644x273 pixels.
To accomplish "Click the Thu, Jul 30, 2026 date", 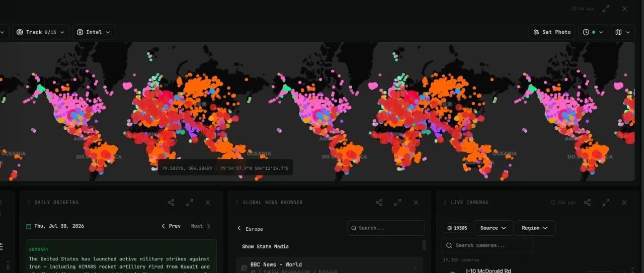I will 59,226.
